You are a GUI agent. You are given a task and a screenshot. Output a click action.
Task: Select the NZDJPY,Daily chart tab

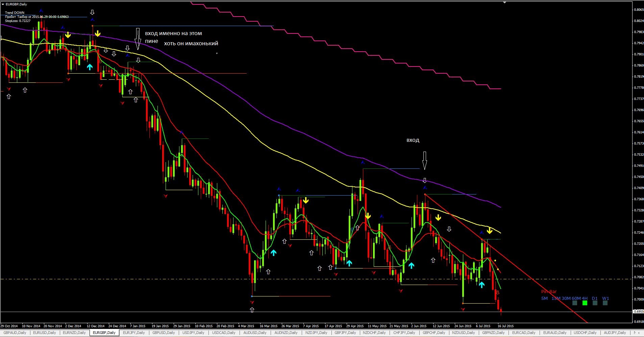tap(316, 333)
